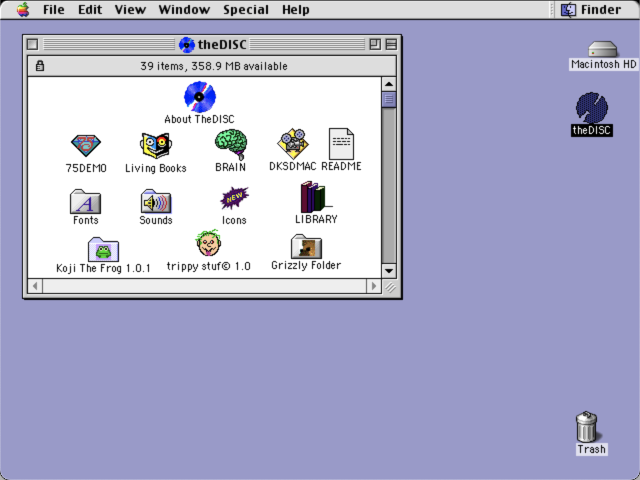The height and width of the screenshot is (480, 640).
Task: Click the 'Koji The Frog 1.0.1' label
Action: click(103, 268)
